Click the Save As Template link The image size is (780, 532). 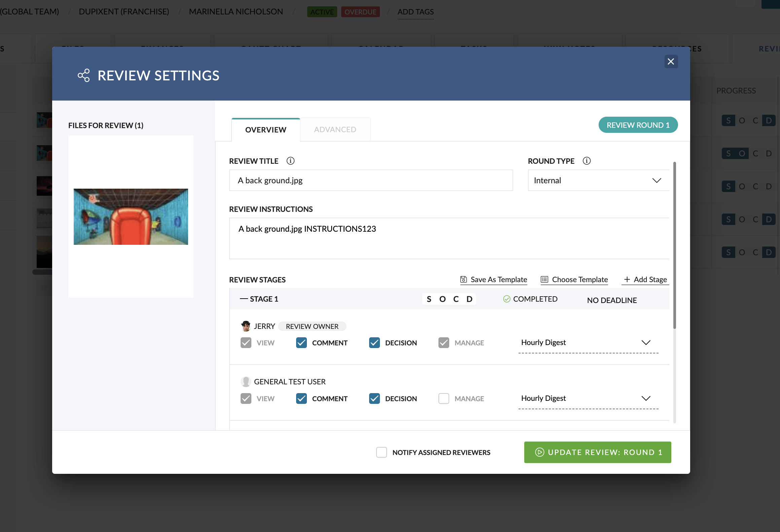tap(494, 279)
